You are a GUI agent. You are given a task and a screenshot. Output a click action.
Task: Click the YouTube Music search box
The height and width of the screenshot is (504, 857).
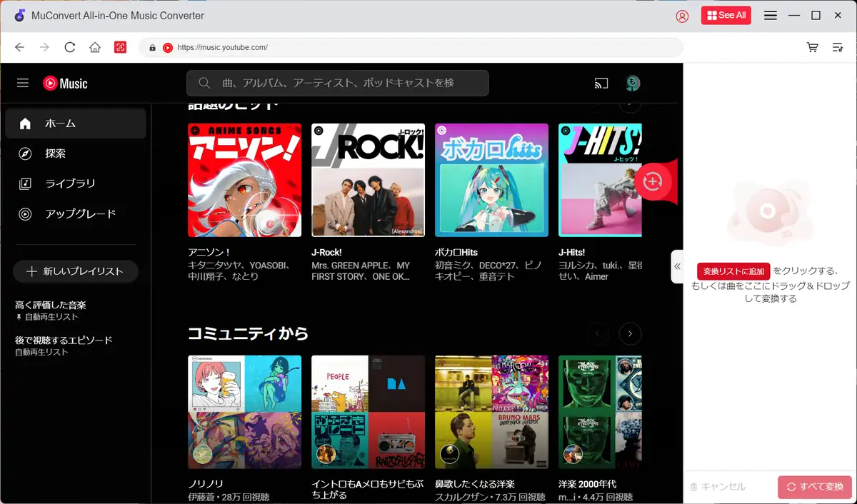click(x=338, y=83)
